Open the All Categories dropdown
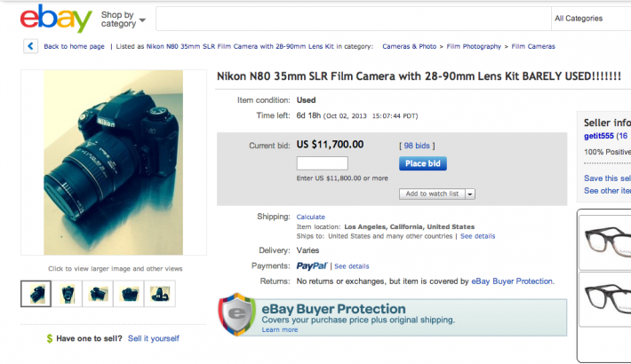The height and width of the screenshot is (364, 631). point(591,19)
